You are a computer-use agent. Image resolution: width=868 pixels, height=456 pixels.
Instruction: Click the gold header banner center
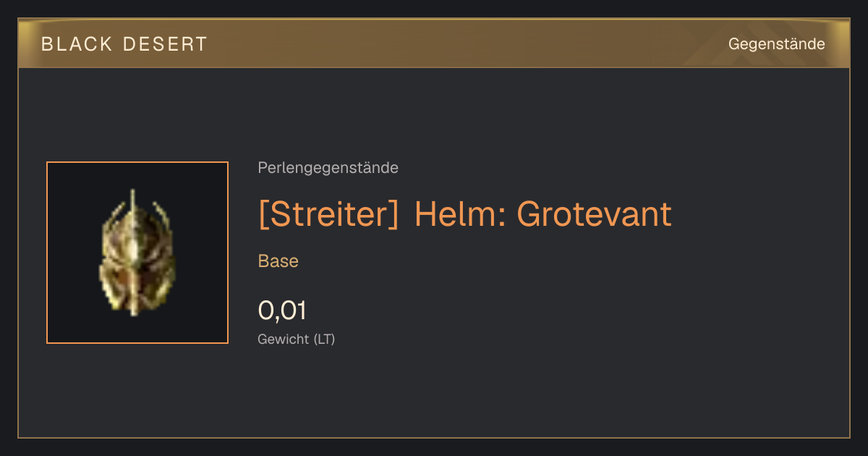pos(434,43)
